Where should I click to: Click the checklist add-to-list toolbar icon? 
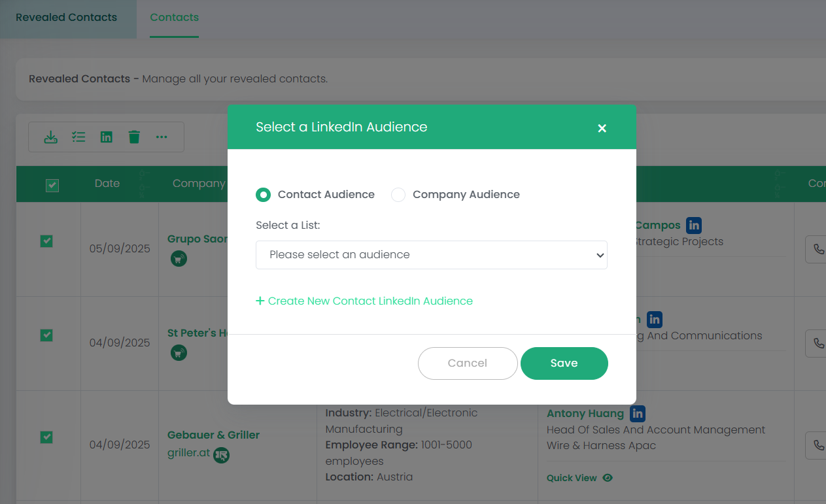(78, 137)
